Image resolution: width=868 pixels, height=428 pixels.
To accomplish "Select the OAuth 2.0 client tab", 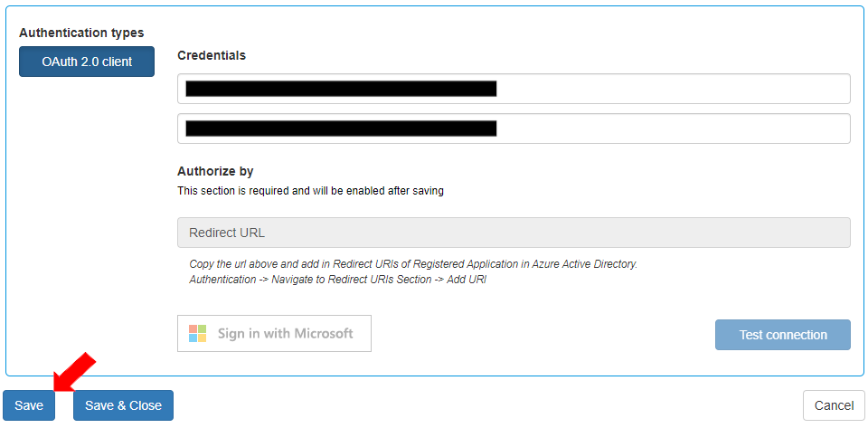I will (87, 62).
